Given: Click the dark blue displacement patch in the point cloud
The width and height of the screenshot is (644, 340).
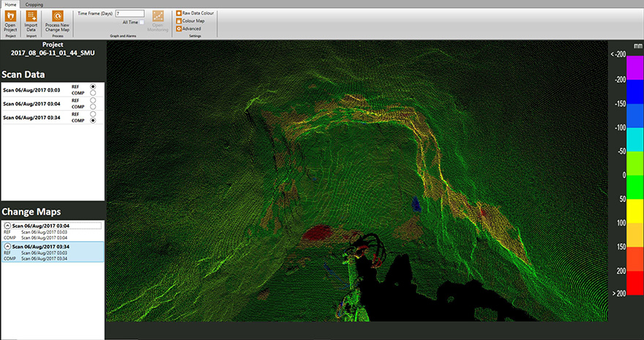Looking at the screenshot, I should [416, 204].
